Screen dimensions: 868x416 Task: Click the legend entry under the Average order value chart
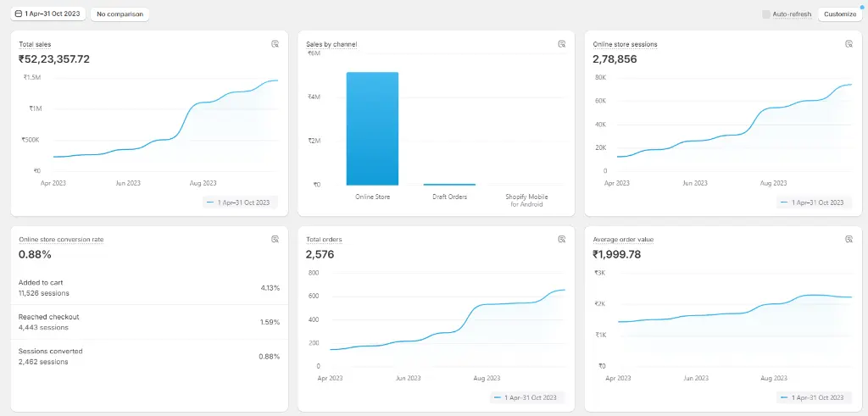tap(814, 397)
